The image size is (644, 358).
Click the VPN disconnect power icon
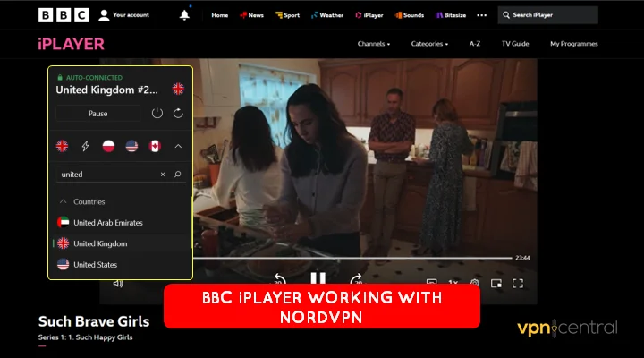tap(157, 113)
